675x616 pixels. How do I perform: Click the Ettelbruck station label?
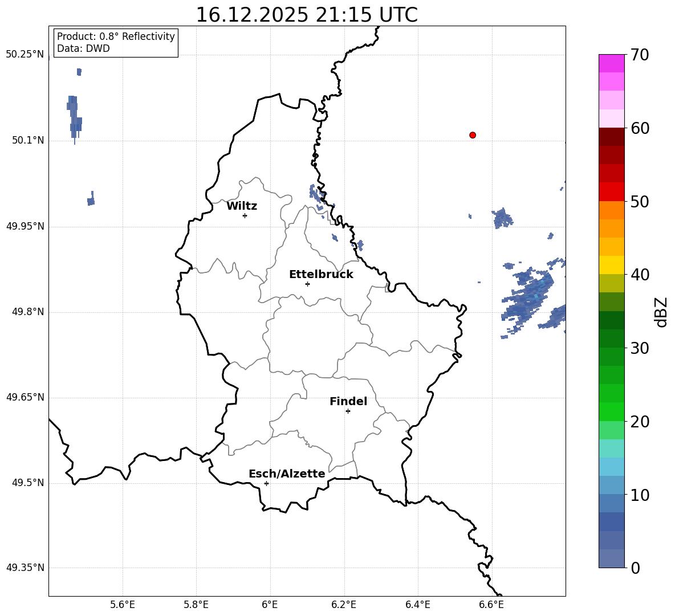321,275
